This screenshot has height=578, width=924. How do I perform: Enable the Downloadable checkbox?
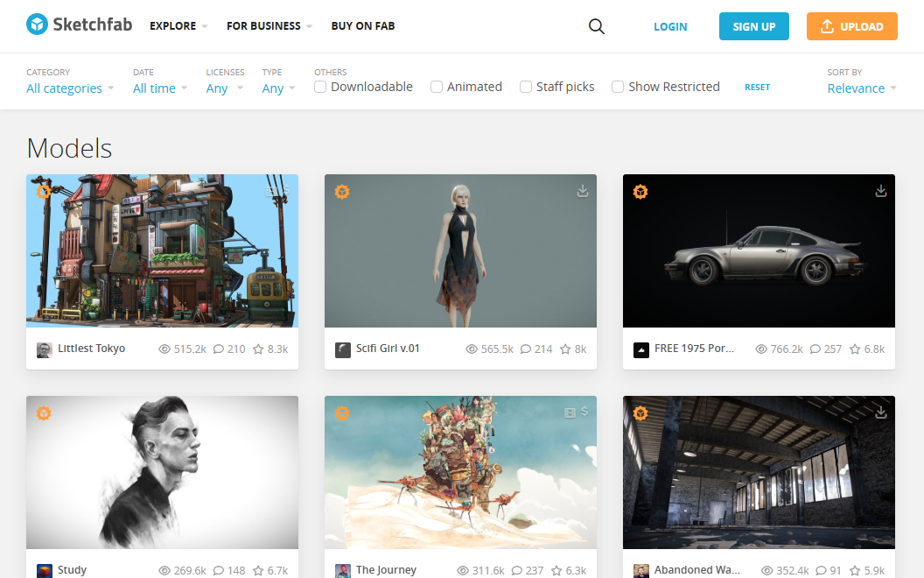(x=321, y=87)
